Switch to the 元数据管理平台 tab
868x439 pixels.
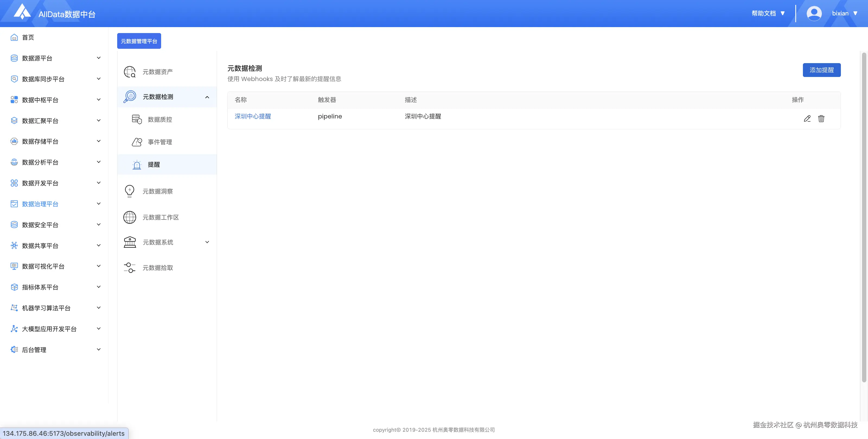click(139, 41)
